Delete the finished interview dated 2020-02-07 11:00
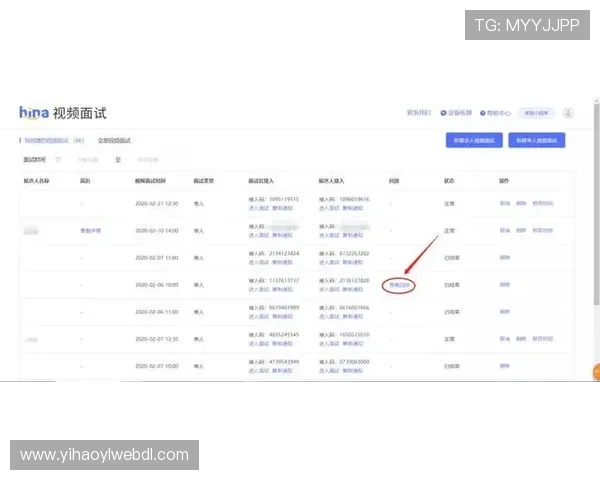The width and height of the screenshot is (600, 480). coord(505,258)
